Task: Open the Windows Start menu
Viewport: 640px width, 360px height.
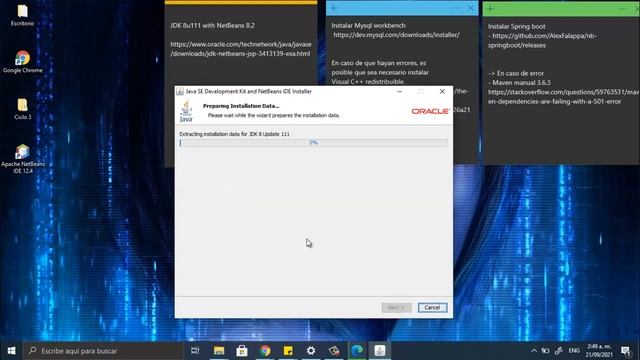Action: (11, 351)
